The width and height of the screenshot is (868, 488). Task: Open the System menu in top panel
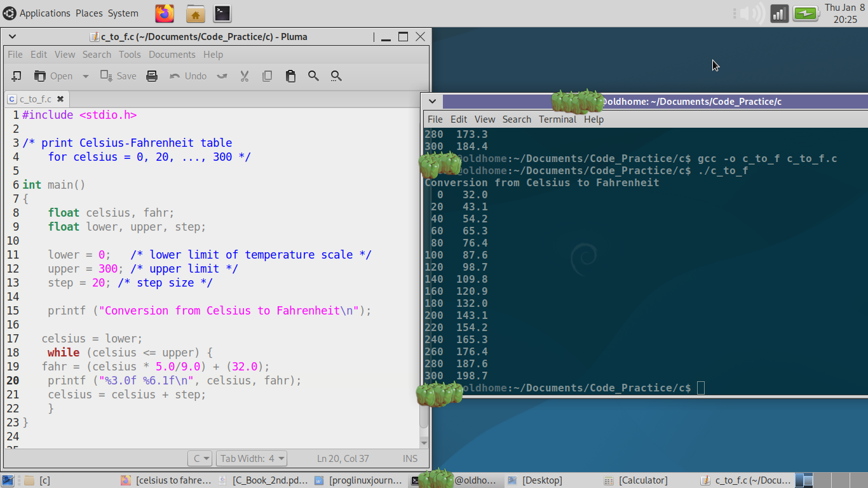123,13
